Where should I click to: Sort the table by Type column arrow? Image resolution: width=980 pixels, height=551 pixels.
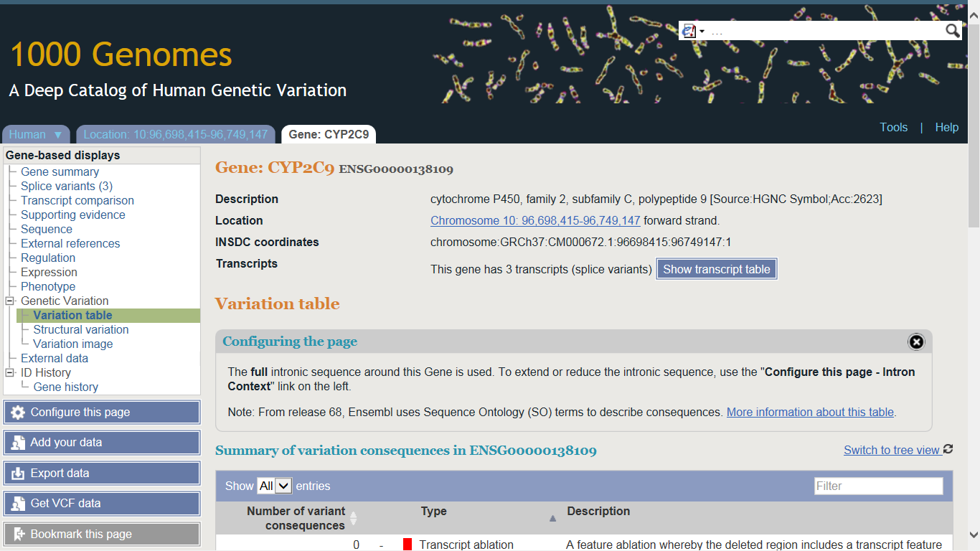pyautogui.click(x=552, y=518)
